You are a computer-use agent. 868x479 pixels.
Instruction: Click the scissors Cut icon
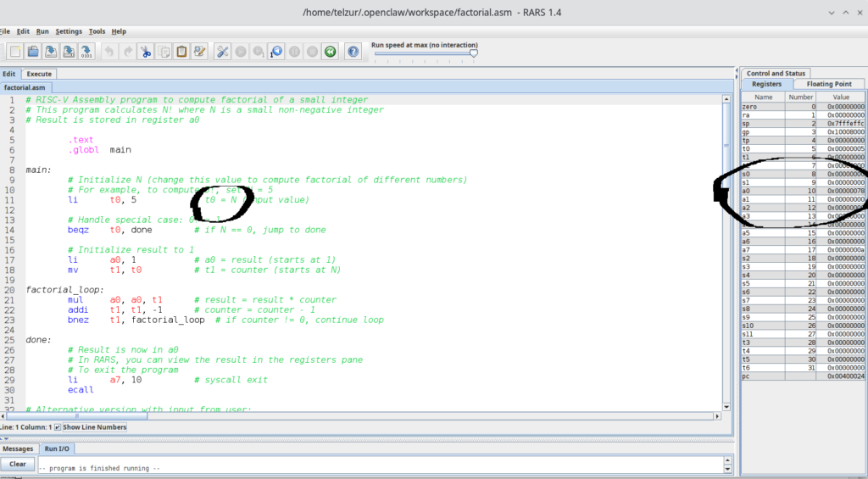click(146, 52)
